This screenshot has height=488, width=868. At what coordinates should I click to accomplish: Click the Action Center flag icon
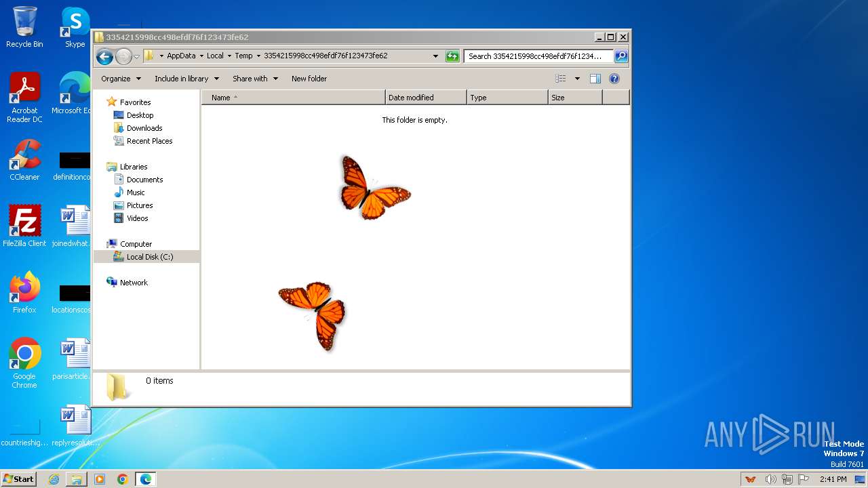coord(804,479)
